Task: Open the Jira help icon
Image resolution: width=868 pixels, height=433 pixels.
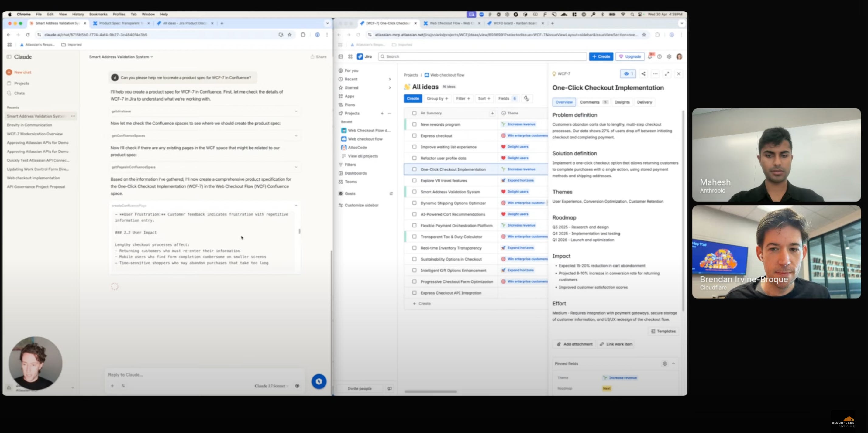Action: (x=660, y=56)
